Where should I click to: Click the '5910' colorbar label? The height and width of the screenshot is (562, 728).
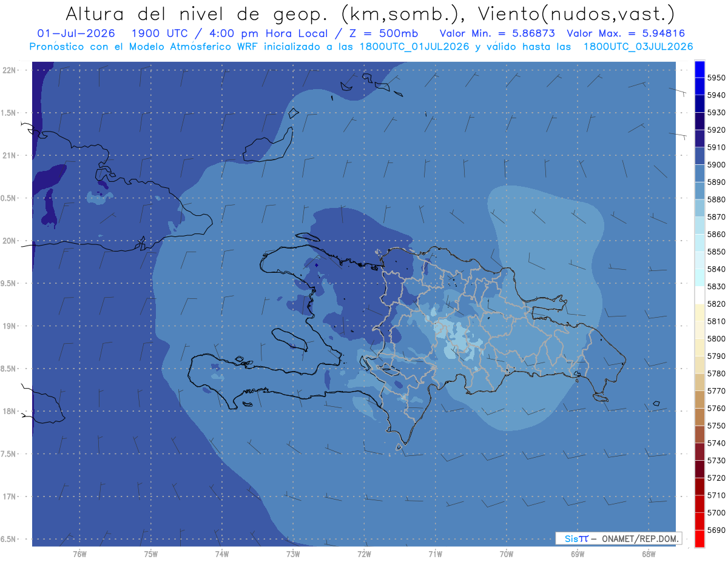[x=716, y=147]
